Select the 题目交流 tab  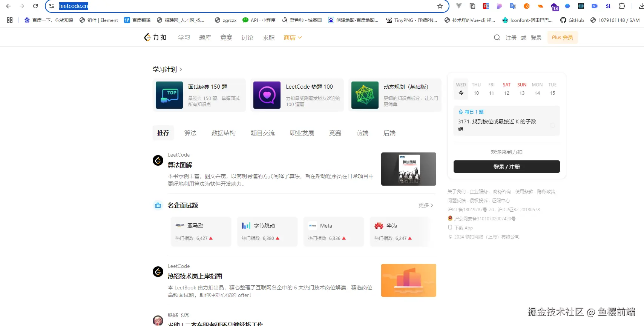pyautogui.click(x=263, y=133)
